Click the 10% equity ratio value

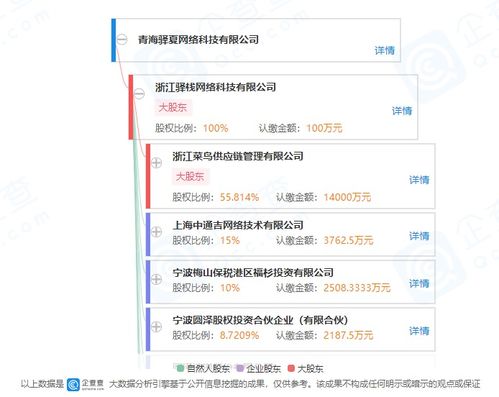tap(230, 288)
